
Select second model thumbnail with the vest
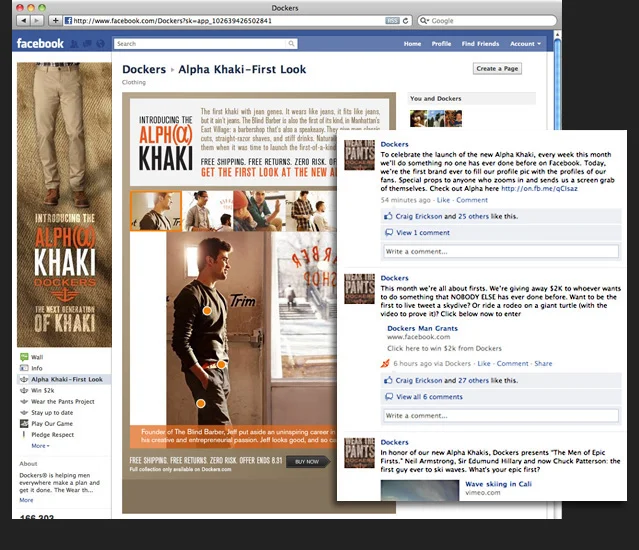(x=208, y=211)
